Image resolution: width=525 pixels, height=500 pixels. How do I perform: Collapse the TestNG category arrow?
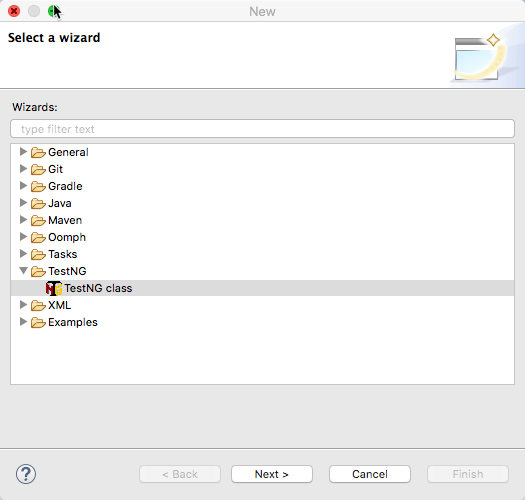tap(23, 271)
